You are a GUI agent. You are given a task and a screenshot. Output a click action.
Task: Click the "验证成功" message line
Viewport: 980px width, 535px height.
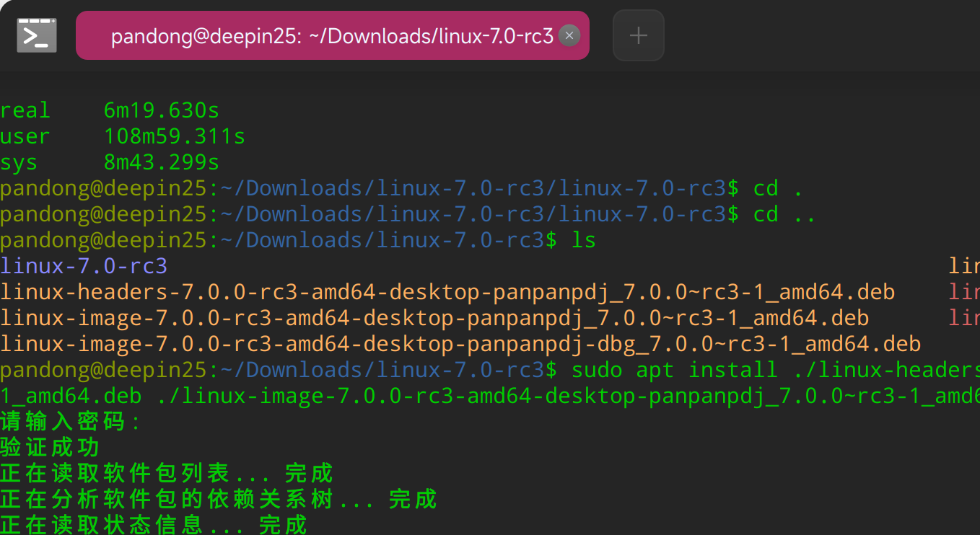pyautogui.click(x=50, y=448)
